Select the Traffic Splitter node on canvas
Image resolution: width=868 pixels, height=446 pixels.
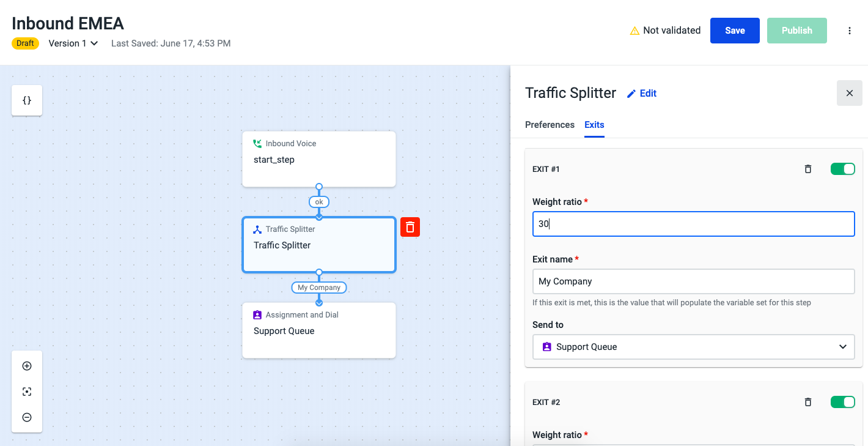pyautogui.click(x=319, y=245)
